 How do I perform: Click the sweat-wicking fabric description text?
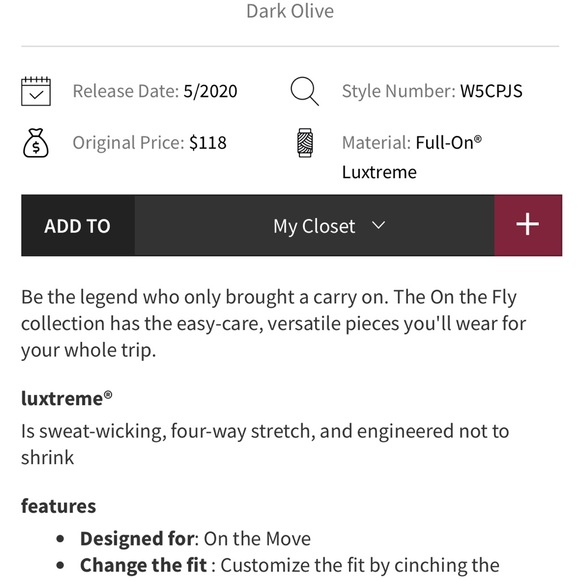click(x=265, y=444)
